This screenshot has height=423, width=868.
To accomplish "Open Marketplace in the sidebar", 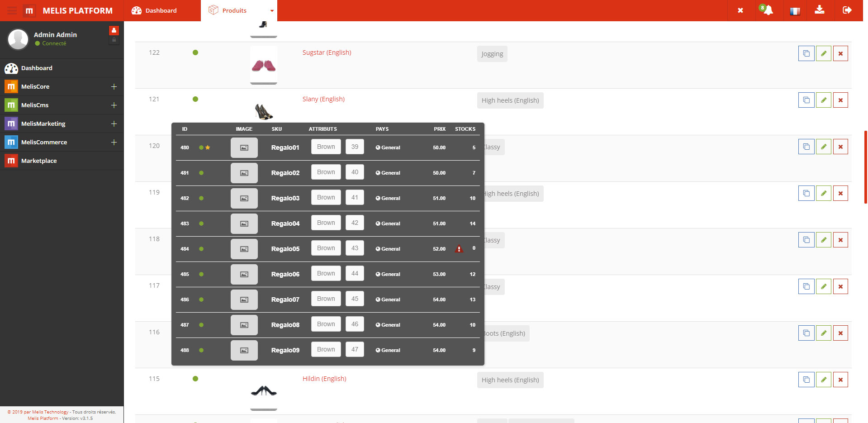I will 39,161.
